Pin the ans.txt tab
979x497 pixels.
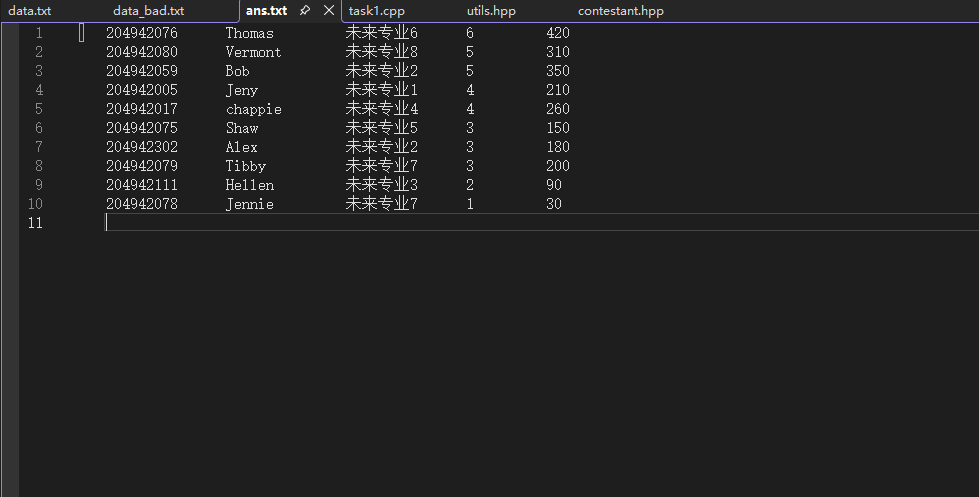coord(305,10)
